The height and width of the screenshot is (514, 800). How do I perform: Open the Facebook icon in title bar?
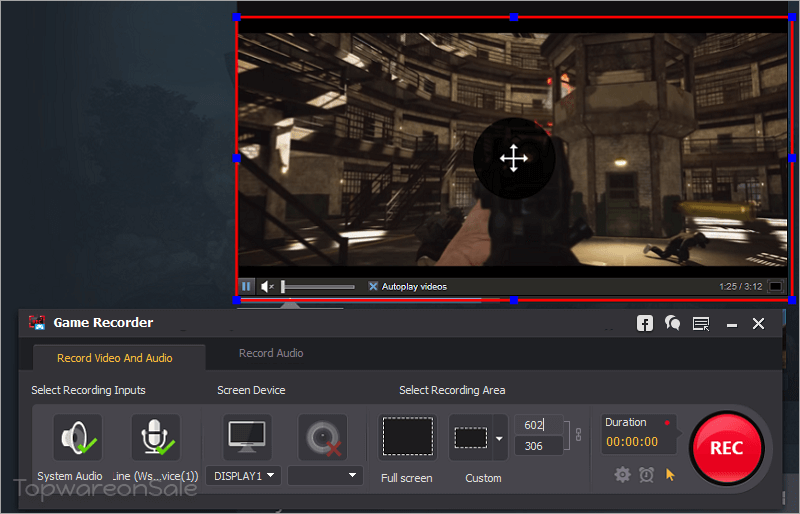click(x=645, y=323)
